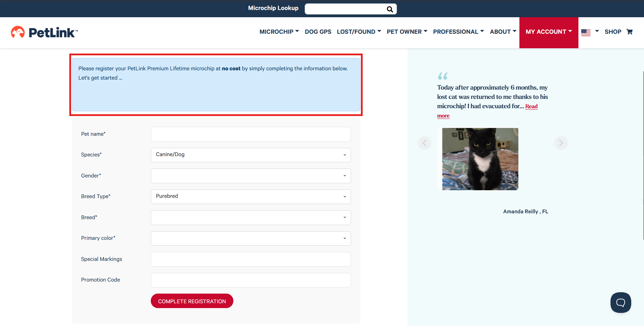The width and height of the screenshot is (644, 326).
Task: Open the PROFESSIONAL menu
Action: 459,32
